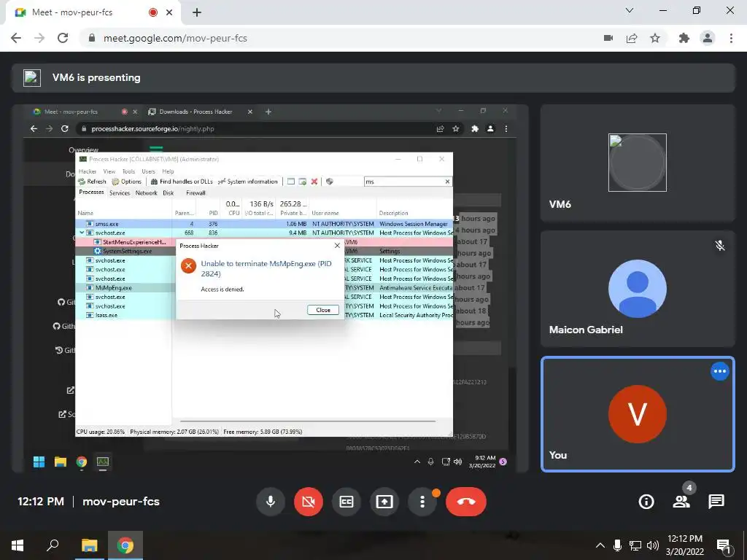Select the VM6 participant tile
This screenshot has width=747, height=560.
[x=638, y=163]
